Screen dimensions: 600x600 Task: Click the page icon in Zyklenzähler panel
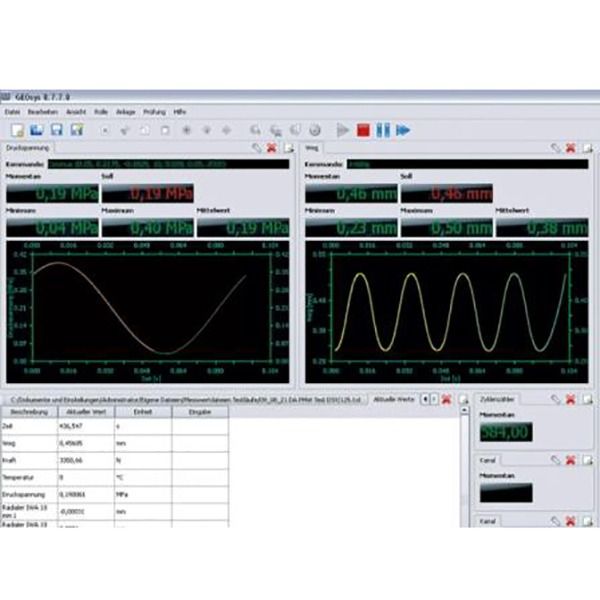pyautogui.click(x=587, y=399)
